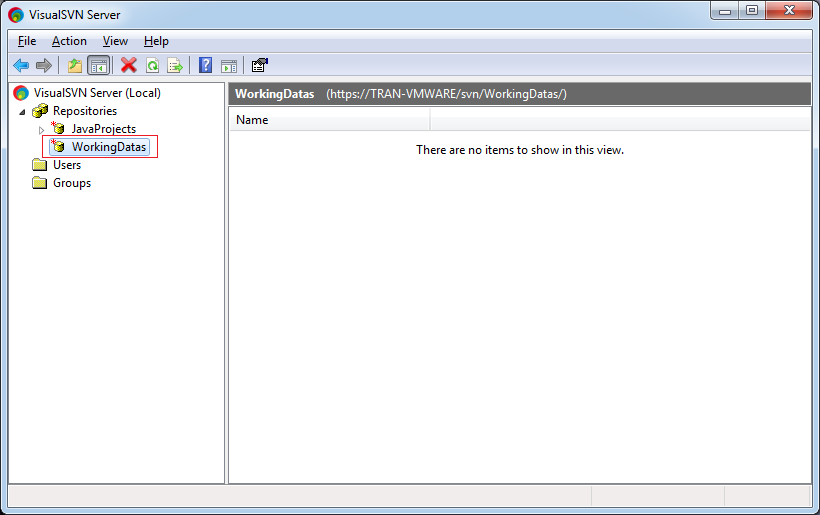
Task: Open the Help menu
Action: [156, 41]
